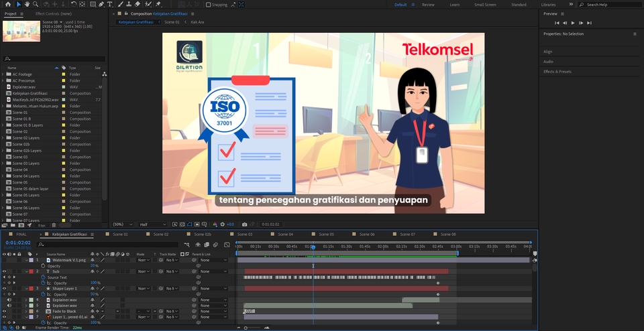Expand the Explainer.wav layer 4 properties

click(25, 300)
